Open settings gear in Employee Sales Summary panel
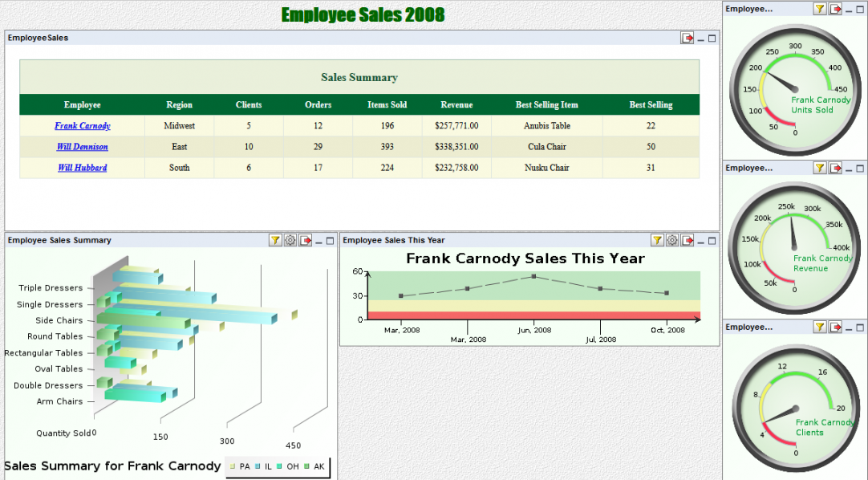Viewport: 868px width, 480px height. [290, 240]
